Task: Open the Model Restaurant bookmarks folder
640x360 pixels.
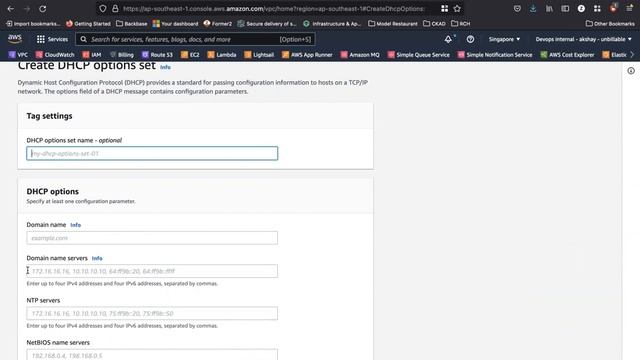Action: (x=393, y=24)
